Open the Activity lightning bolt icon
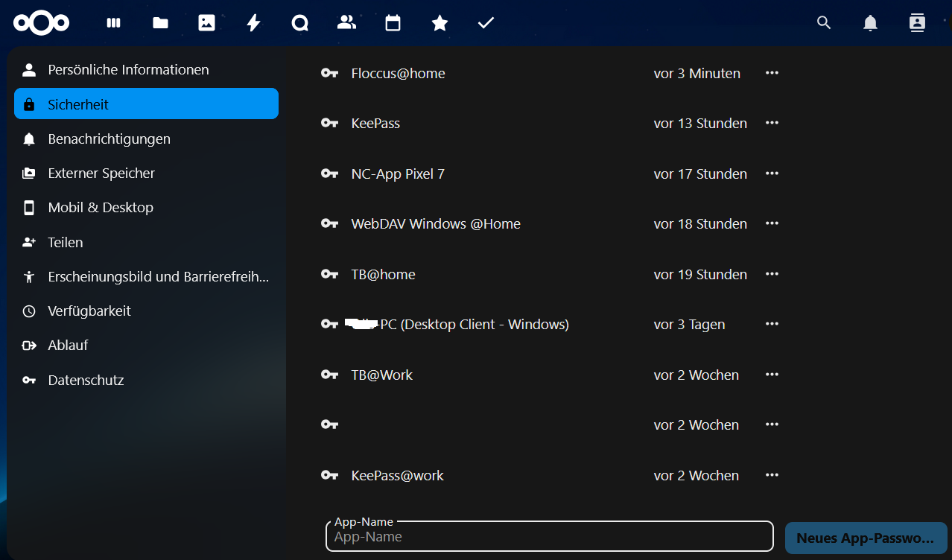The height and width of the screenshot is (560, 952). point(253,23)
